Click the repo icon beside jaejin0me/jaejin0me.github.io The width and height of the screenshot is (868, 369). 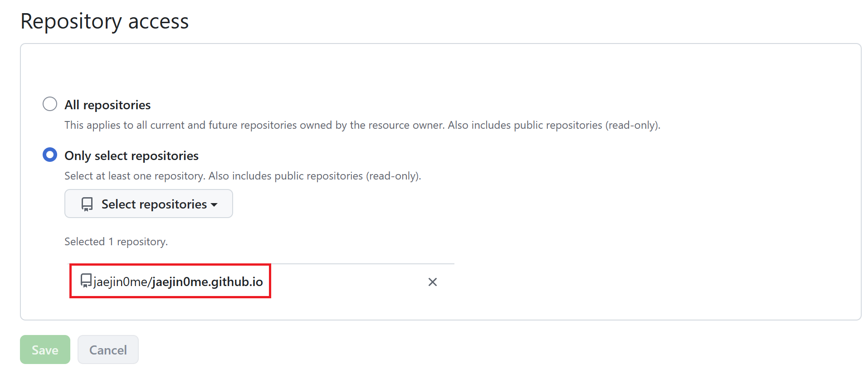86,281
